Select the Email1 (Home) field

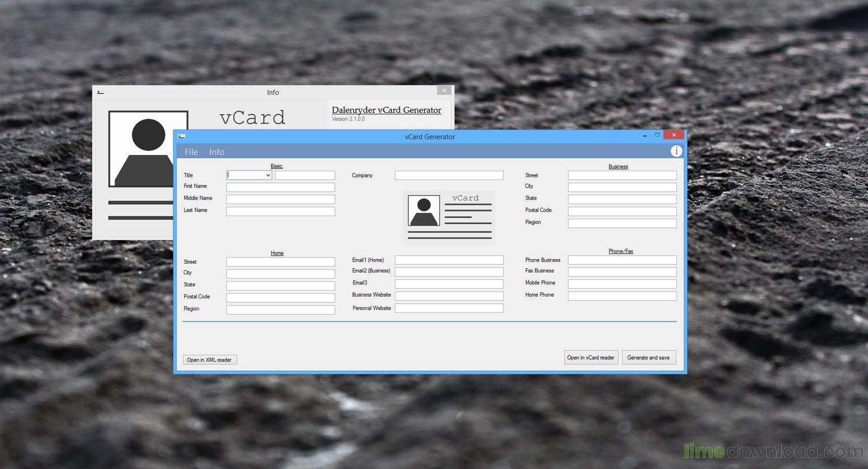pyautogui.click(x=449, y=260)
